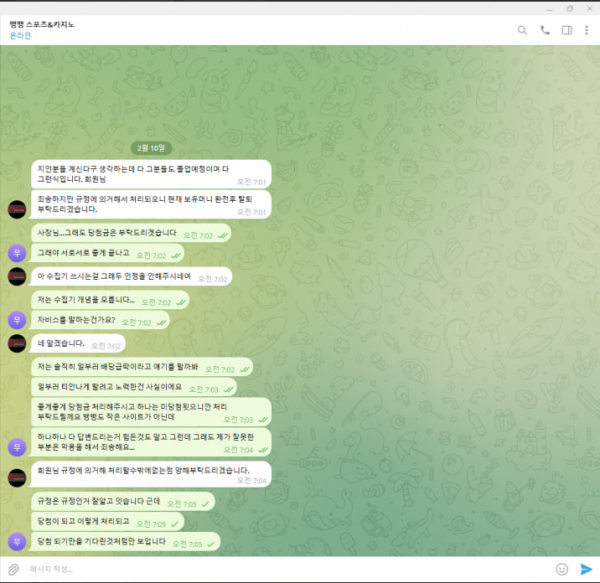
Task: Click "오전 7:02" timestamp on "아 수집기 쓰시는걸" message
Action: (213, 279)
